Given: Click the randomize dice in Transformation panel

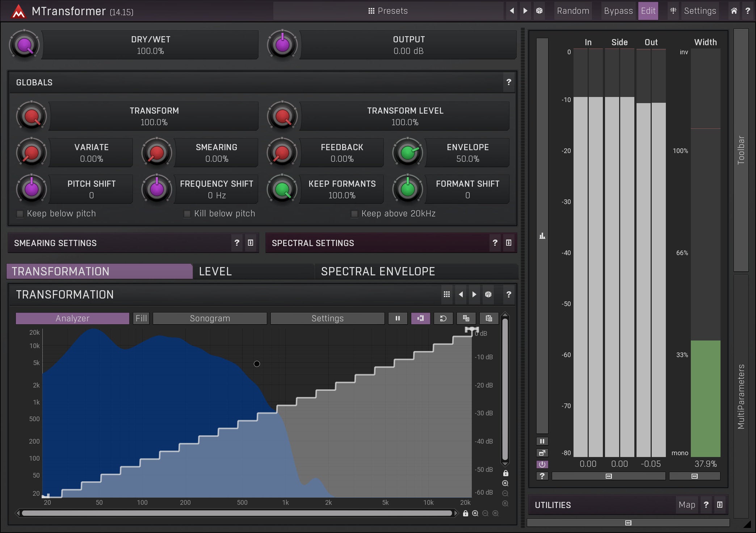Looking at the screenshot, I should tap(488, 295).
